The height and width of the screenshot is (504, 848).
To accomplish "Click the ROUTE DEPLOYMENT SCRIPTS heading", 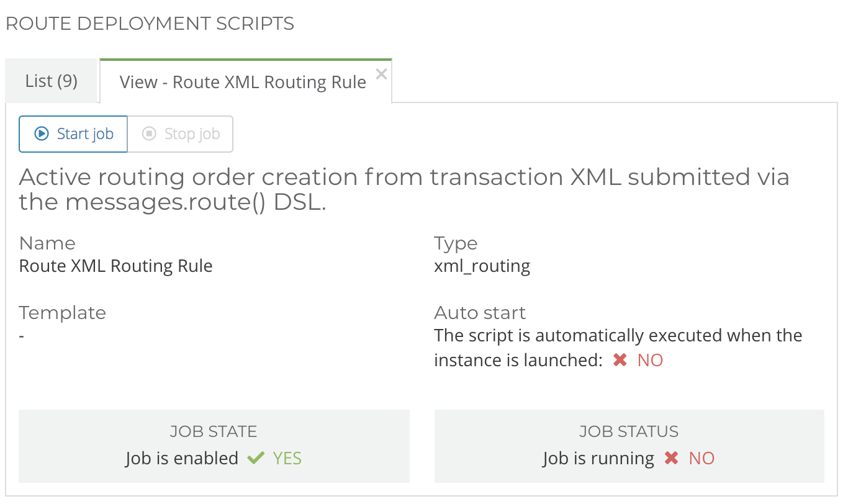I will [x=150, y=23].
